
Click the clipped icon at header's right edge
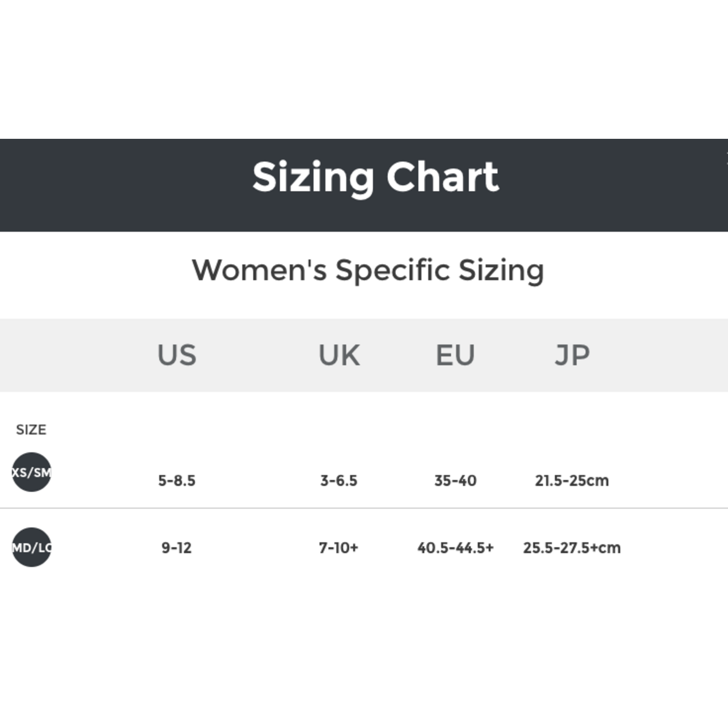click(726, 155)
